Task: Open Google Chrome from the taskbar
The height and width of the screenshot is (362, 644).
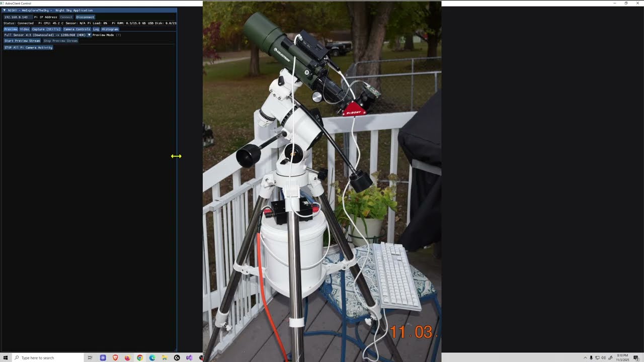Action: (140, 357)
